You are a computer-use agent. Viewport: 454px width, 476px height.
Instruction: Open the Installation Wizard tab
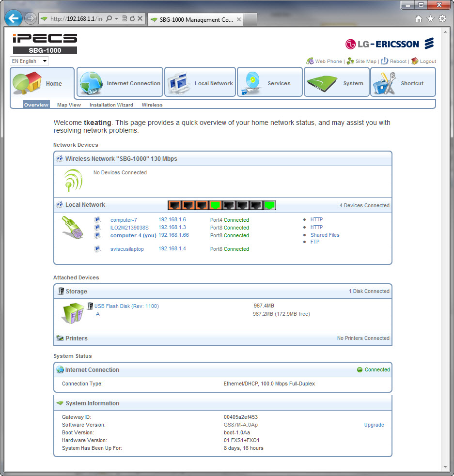(x=111, y=105)
